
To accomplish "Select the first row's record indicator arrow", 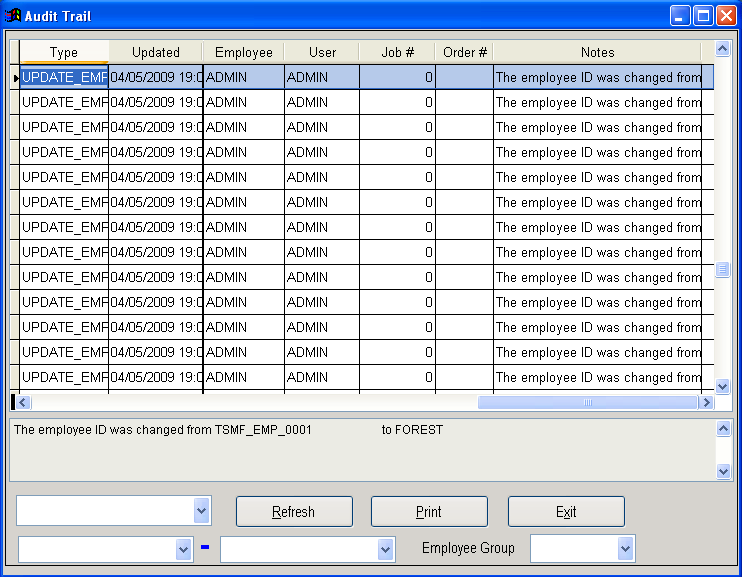I will click(15, 77).
